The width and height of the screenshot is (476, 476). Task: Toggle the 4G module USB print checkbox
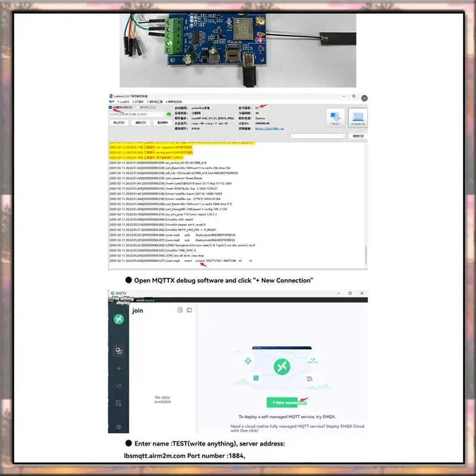click(110, 108)
